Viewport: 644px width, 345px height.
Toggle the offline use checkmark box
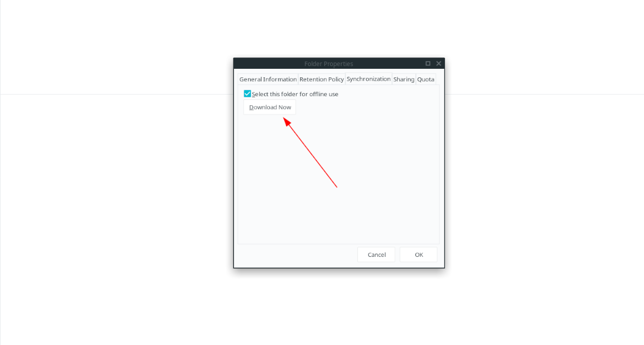pos(247,94)
